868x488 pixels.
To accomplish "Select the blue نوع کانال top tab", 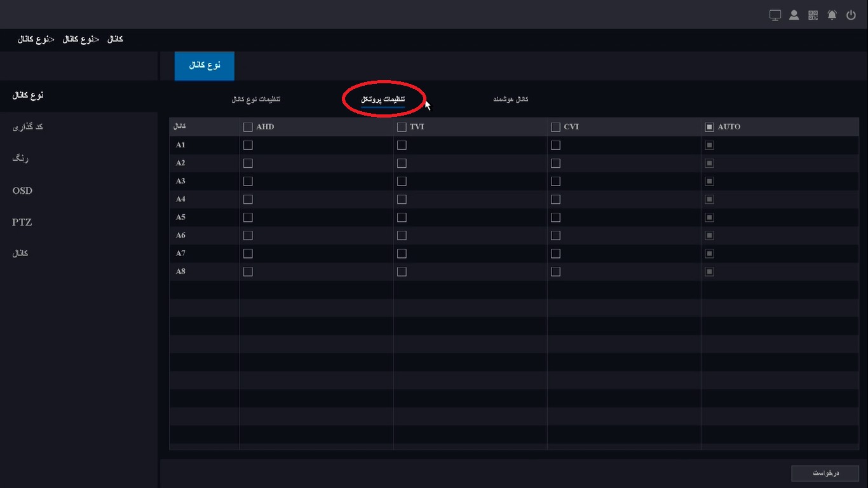I will [205, 65].
